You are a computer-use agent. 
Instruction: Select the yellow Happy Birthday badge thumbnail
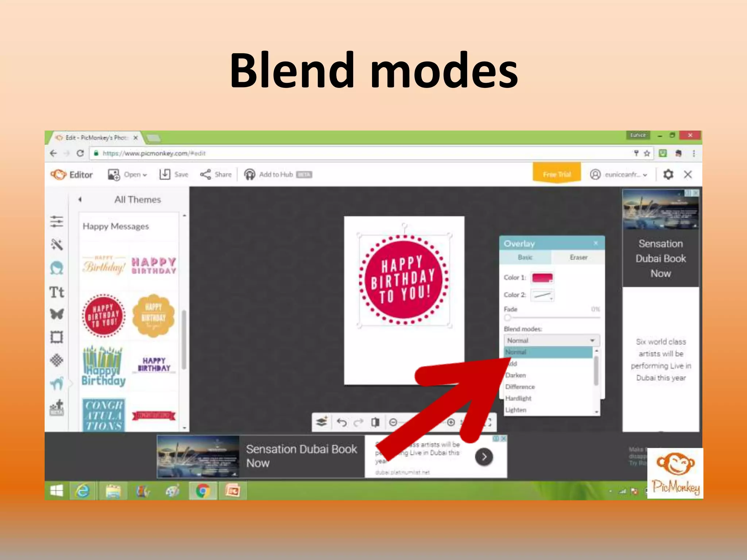(x=154, y=316)
